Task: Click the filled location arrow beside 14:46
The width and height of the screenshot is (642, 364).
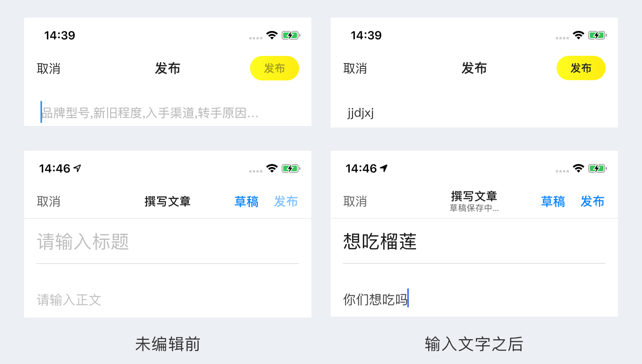Action: click(x=384, y=168)
